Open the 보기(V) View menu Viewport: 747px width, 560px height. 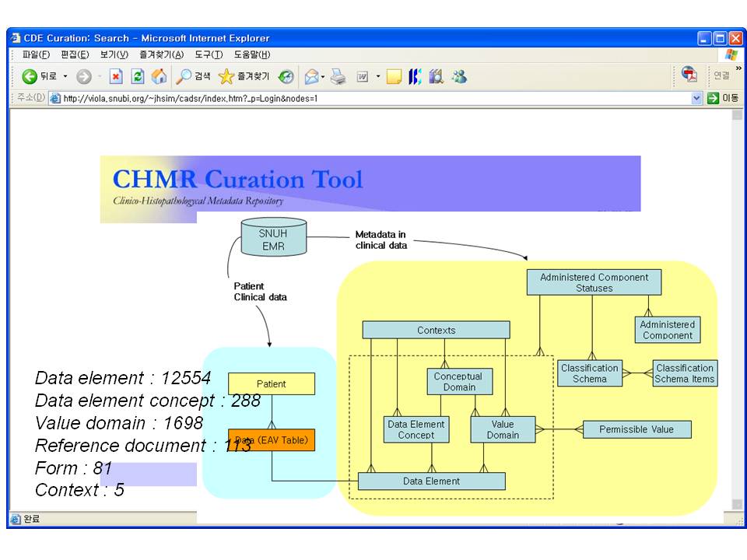coord(114,54)
